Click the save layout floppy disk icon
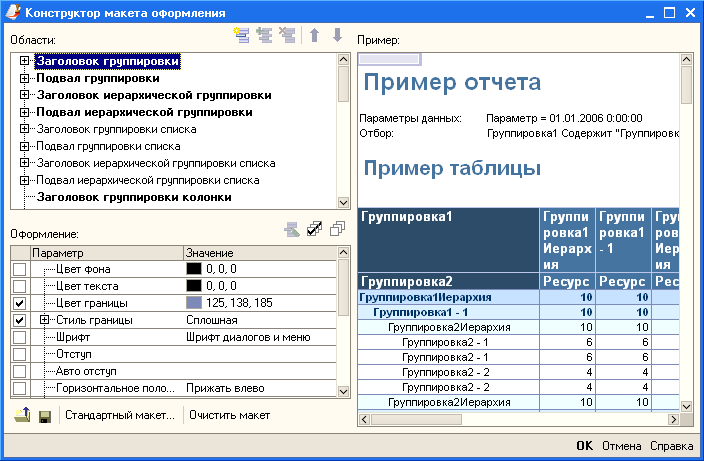This screenshot has height=461, width=704. click(45, 415)
